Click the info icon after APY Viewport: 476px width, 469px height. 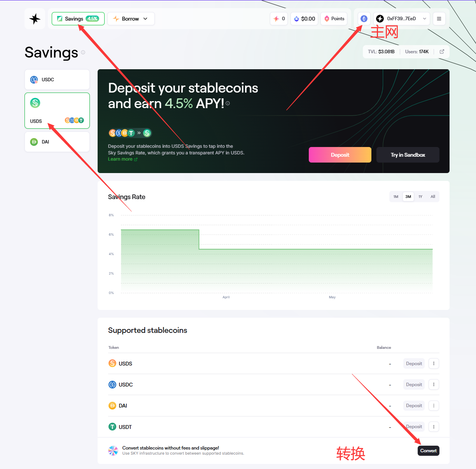click(x=228, y=103)
